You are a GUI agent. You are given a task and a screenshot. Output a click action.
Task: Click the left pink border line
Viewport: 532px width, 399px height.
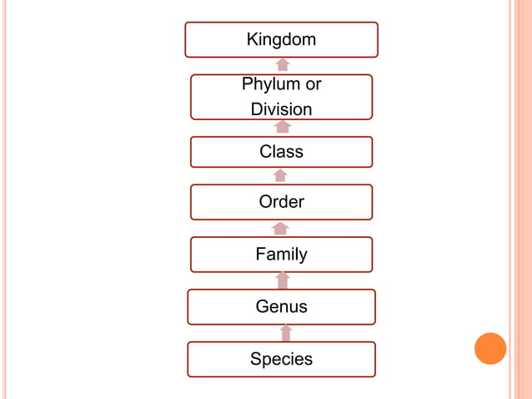tap(4, 200)
